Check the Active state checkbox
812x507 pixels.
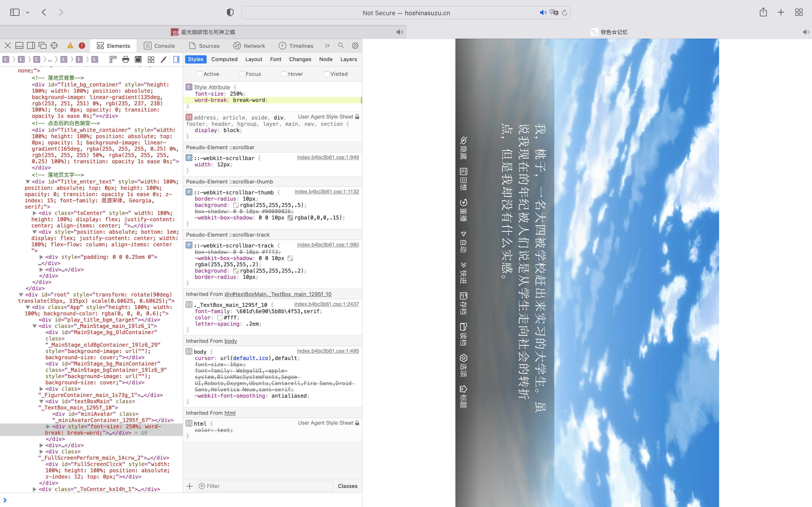pyautogui.click(x=200, y=74)
